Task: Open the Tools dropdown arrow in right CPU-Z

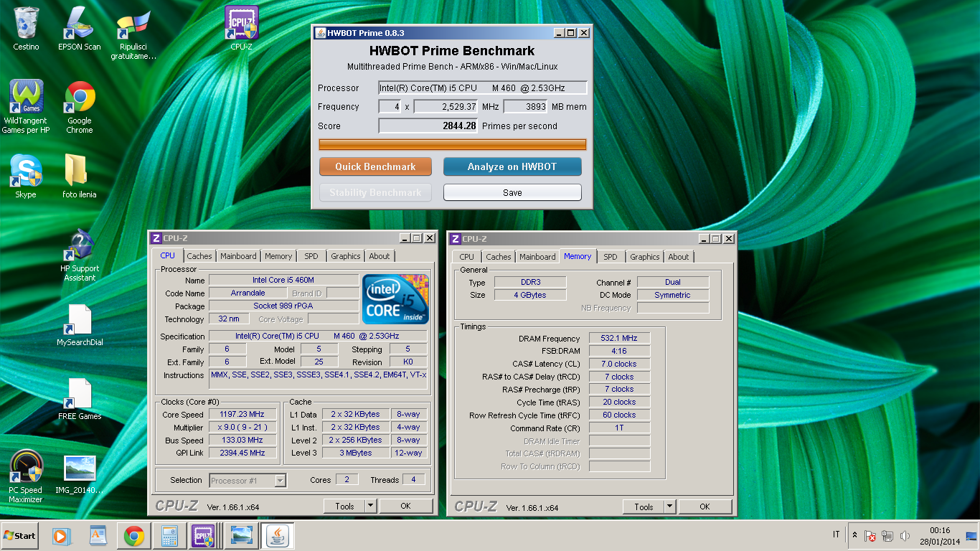Action: pyautogui.click(x=670, y=507)
